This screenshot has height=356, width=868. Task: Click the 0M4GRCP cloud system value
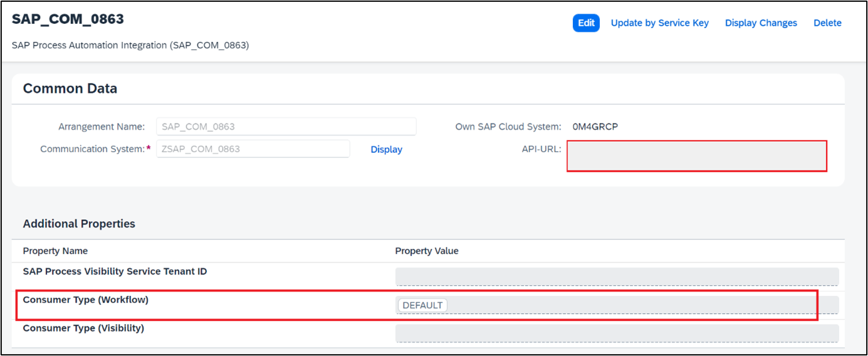[595, 127]
